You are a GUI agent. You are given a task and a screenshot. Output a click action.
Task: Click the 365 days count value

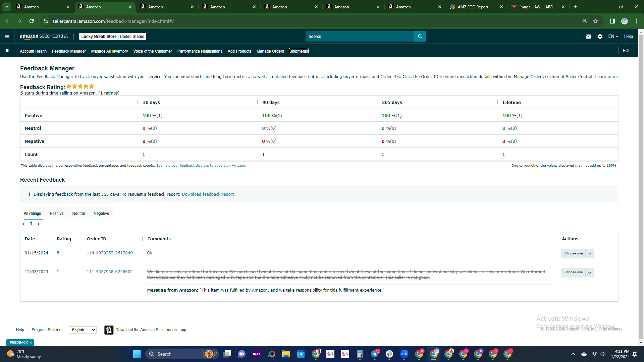click(383, 155)
